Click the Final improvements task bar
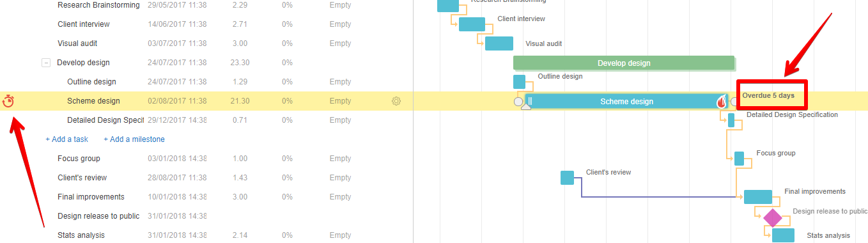Screen dimensions: 868x243 click(758, 197)
